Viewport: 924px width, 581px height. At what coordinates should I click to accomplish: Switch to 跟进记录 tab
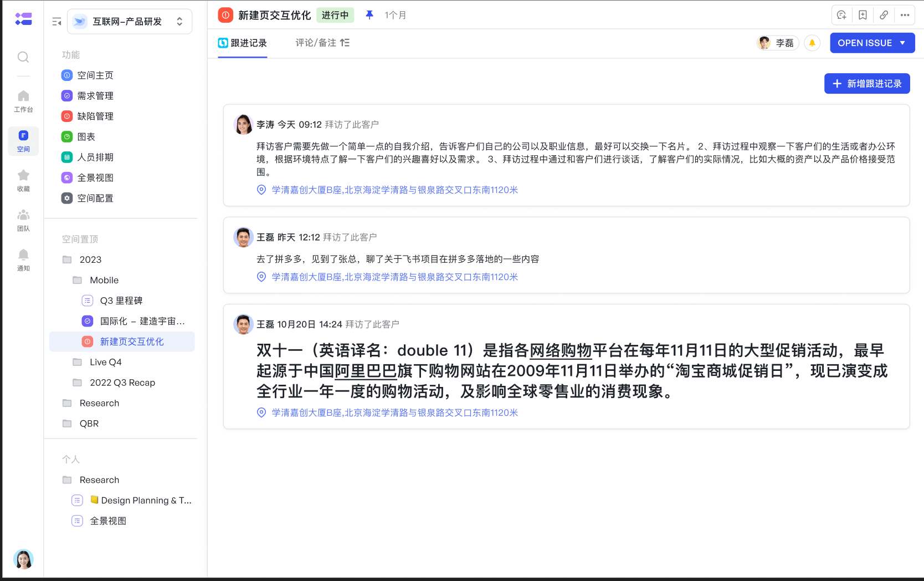tap(243, 43)
